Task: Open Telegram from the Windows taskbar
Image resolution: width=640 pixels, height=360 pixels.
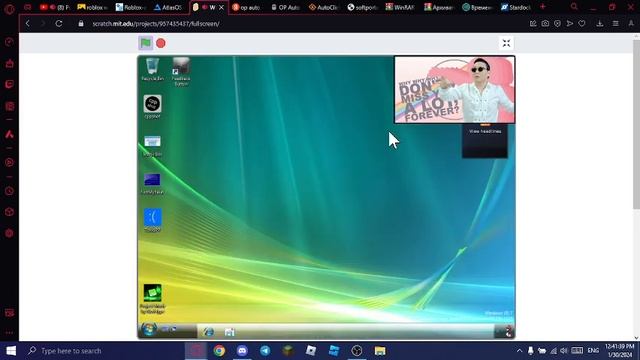Action: (x=265, y=351)
